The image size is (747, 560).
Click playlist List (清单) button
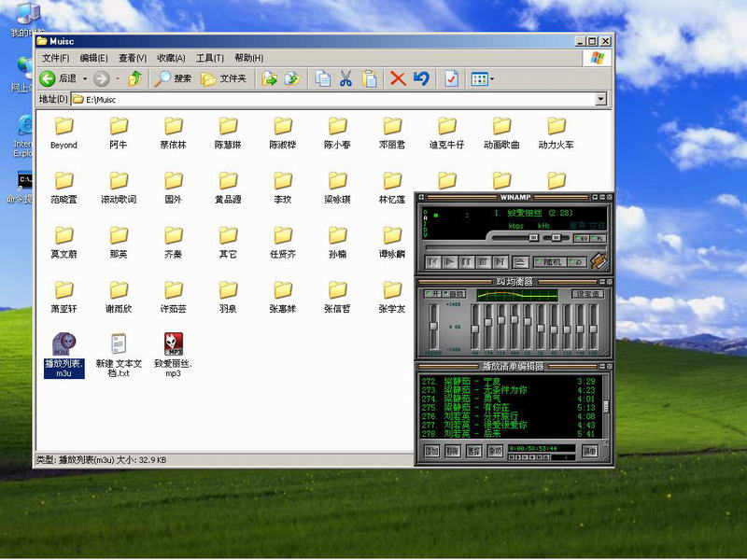pyautogui.click(x=590, y=451)
